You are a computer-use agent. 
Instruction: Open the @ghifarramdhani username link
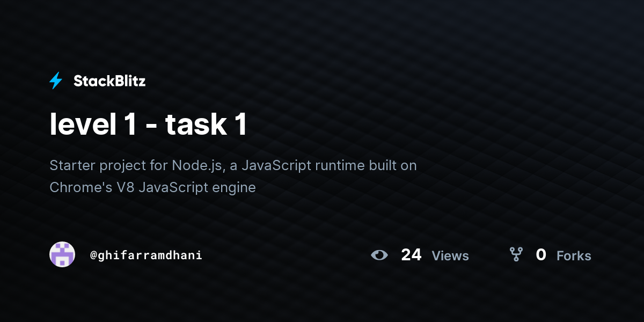point(146,255)
